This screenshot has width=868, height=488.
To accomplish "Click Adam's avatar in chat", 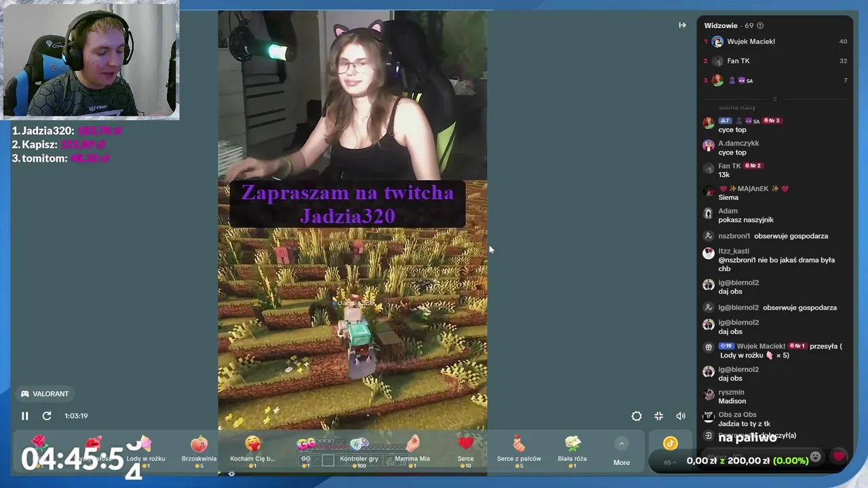I will [709, 214].
